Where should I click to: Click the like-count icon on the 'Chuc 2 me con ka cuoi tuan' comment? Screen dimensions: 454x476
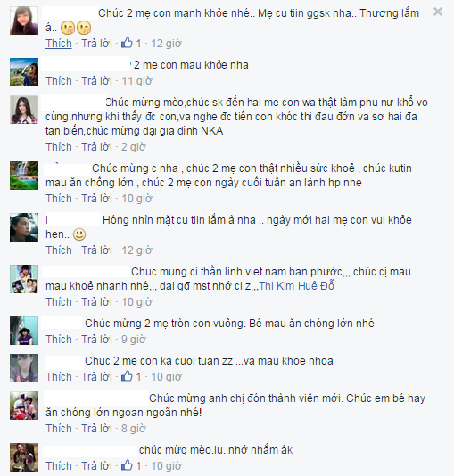pyautogui.click(x=127, y=376)
